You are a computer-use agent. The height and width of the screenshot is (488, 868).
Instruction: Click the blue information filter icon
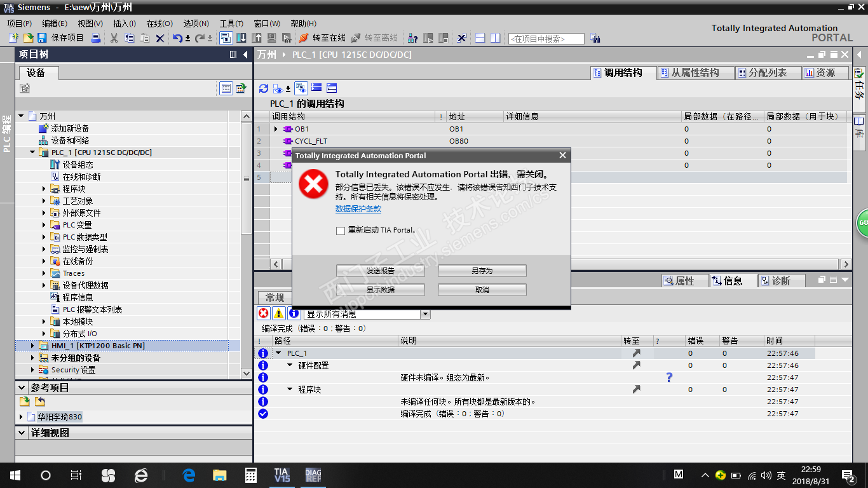(x=294, y=313)
